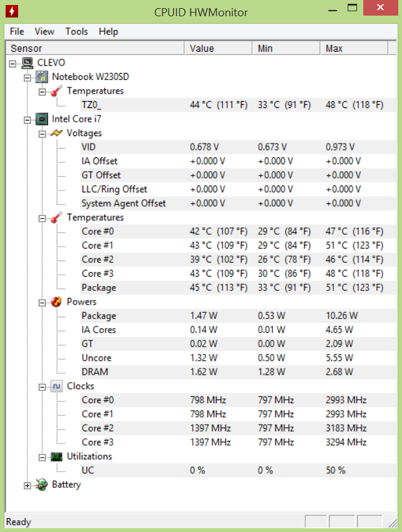Click the Battery icon
Image resolution: width=402 pixels, height=532 pixels.
point(42,485)
